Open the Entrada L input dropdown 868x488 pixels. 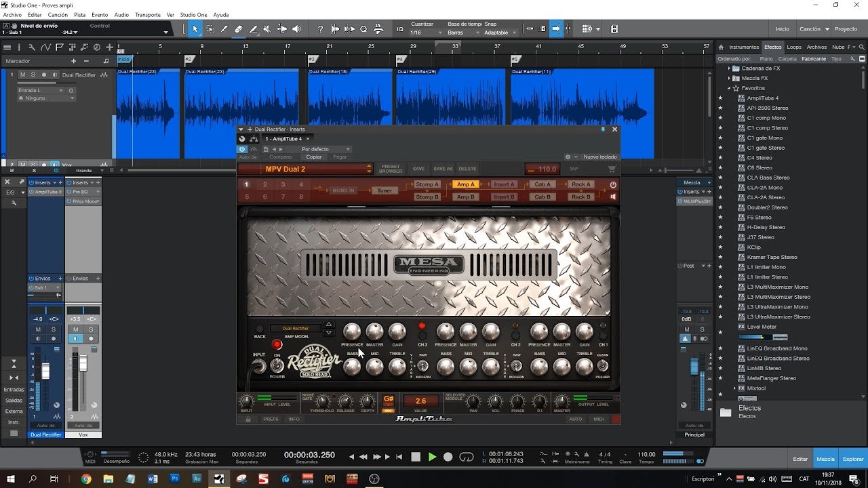(x=41, y=90)
